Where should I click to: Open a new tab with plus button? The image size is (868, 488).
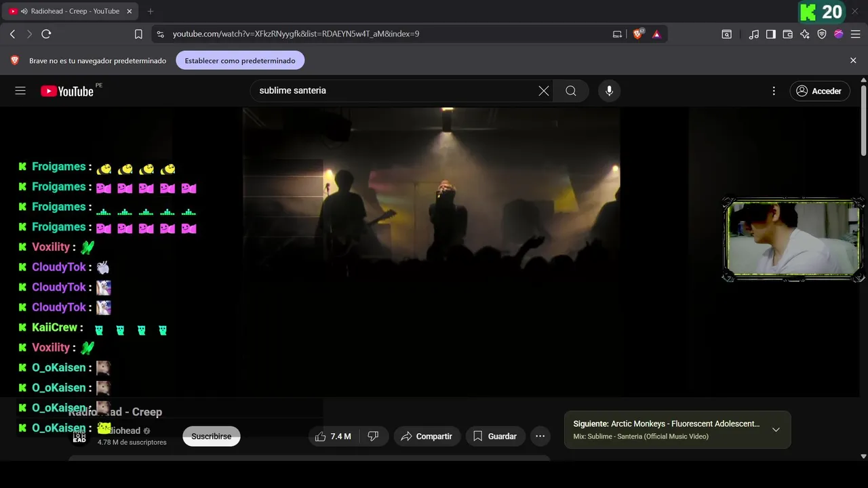tap(151, 11)
